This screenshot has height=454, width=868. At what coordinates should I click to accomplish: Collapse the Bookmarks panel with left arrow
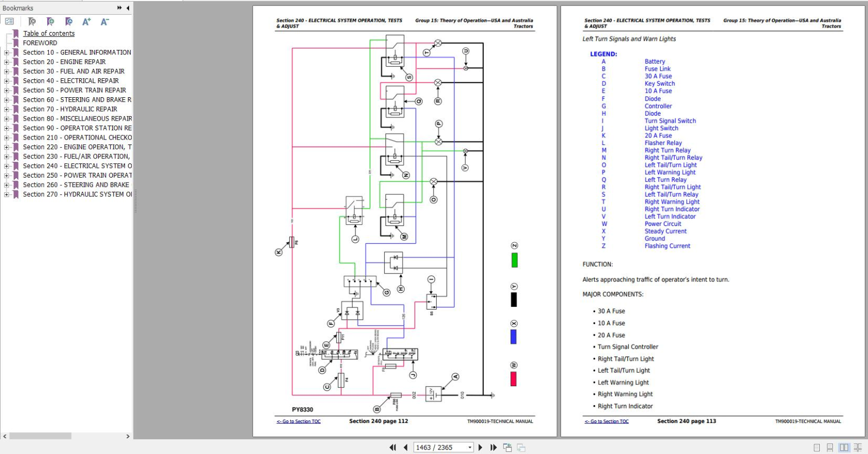pos(128,8)
